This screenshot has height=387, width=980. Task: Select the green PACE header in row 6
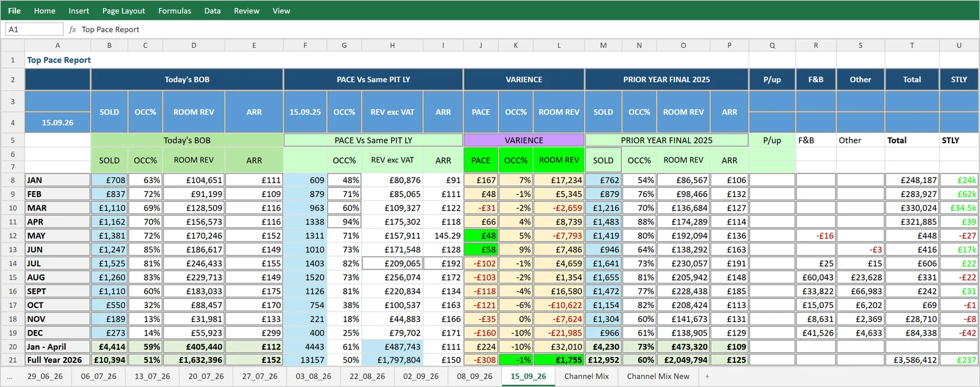[481, 160]
